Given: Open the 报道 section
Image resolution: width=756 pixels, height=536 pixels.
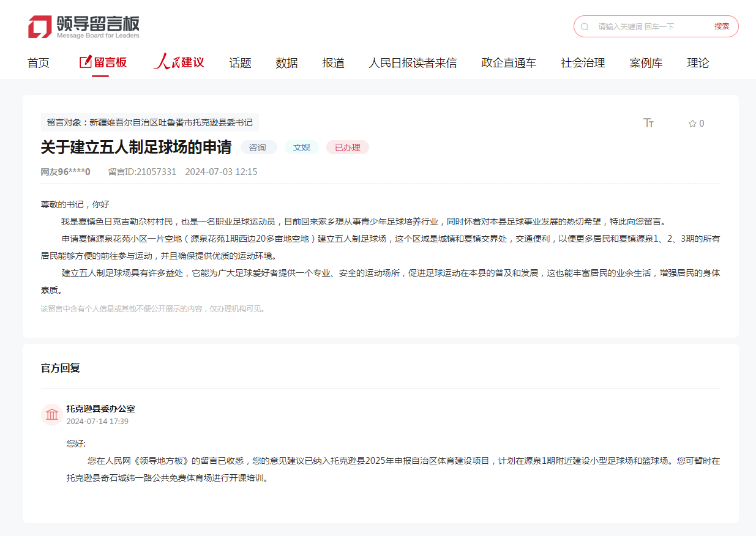Looking at the screenshot, I should coord(333,62).
